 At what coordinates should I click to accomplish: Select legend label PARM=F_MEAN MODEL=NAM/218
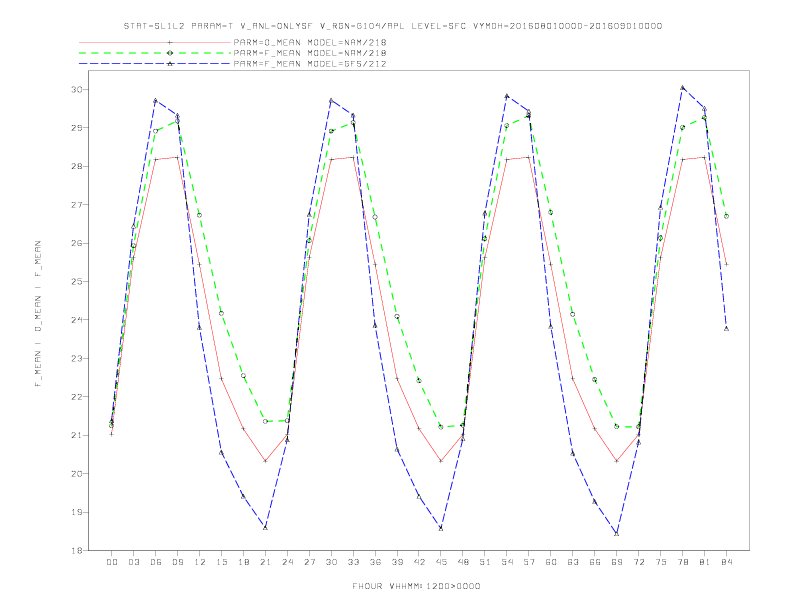[x=310, y=53]
